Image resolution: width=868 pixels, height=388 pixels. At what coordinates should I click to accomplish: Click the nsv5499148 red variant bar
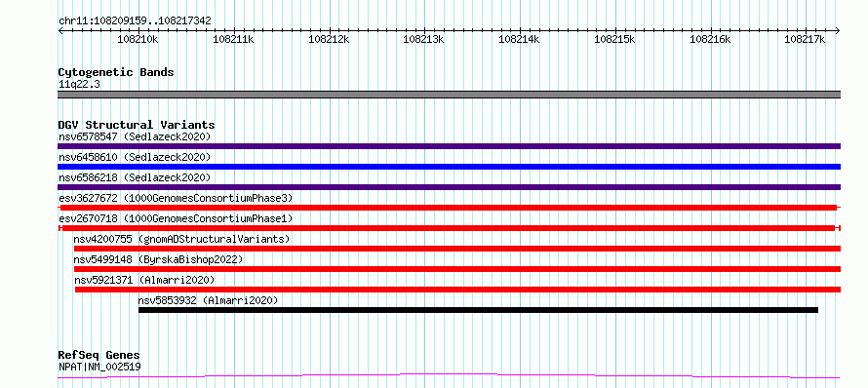[x=457, y=269]
